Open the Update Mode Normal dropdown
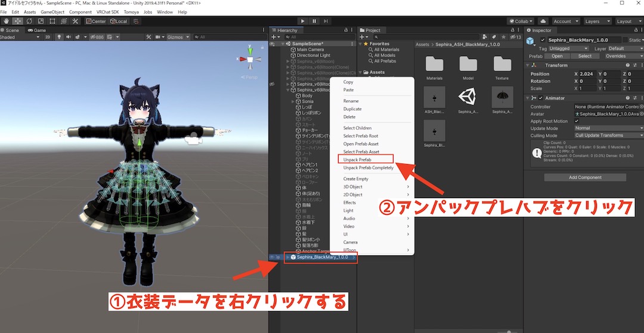Screen dimensions: 644x333 click(x=609, y=128)
